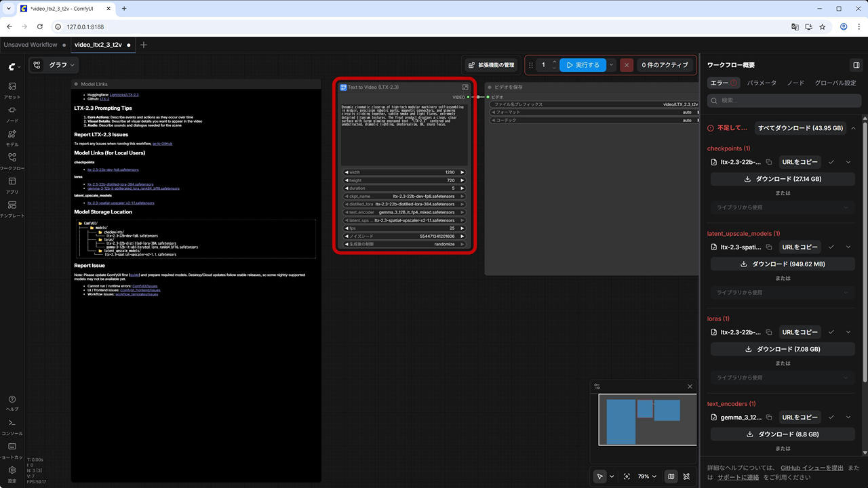Increment the fps value arrow in node

tap(462, 228)
